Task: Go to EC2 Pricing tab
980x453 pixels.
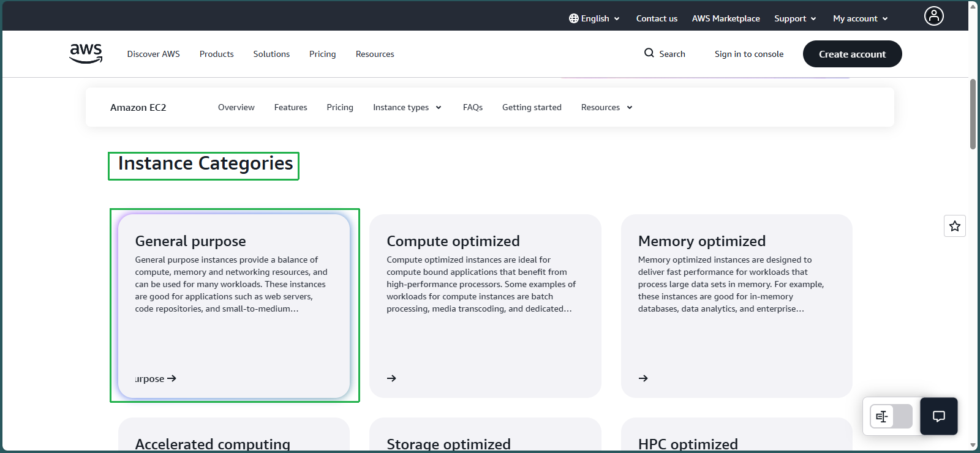Action: [x=340, y=107]
